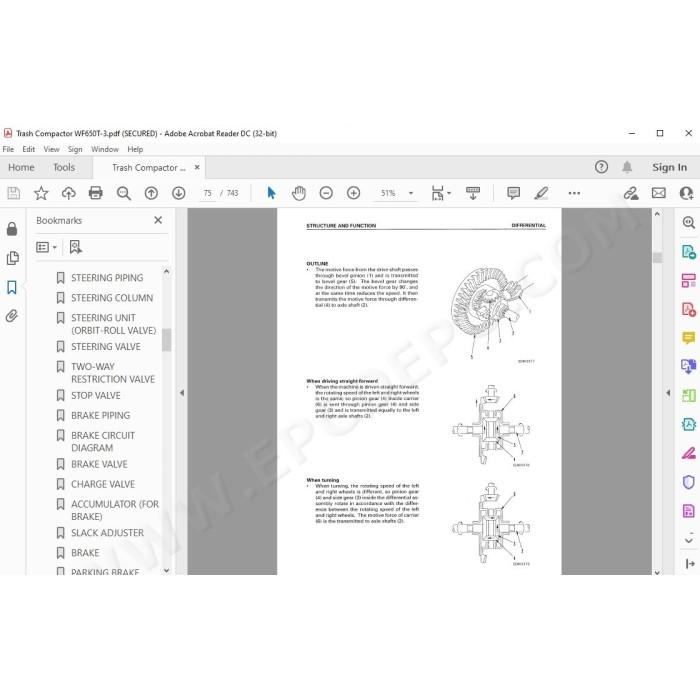Go to previous page arrow
This screenshot has width=700, height=700.
coord(151,193)
